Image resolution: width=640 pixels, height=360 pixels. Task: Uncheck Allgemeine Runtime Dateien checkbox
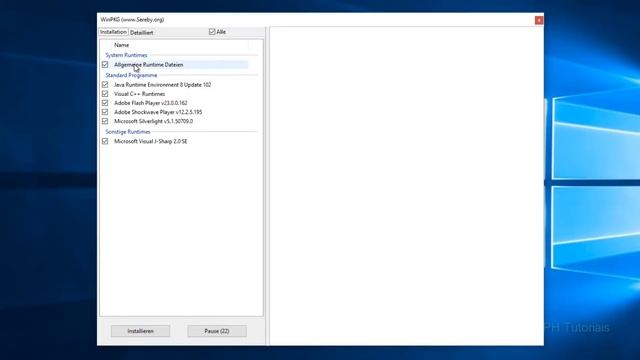[105, 64]
